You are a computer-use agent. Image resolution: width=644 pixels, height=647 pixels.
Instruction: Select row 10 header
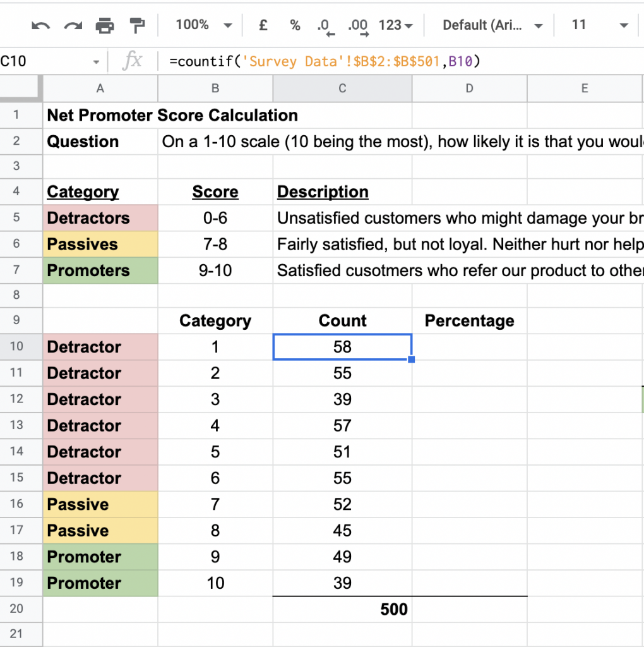coord(21,346)
